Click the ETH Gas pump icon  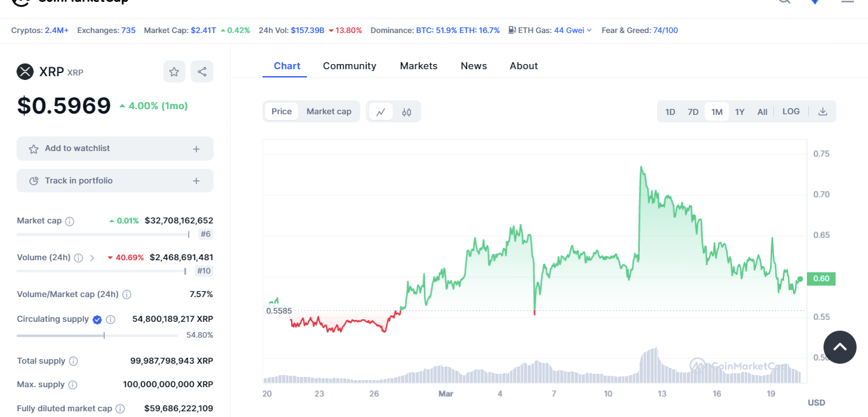click(x=512, y=30)
